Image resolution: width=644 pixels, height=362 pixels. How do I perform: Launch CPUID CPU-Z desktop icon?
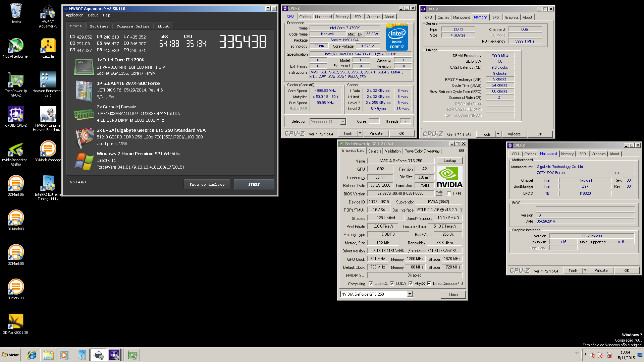16,117
